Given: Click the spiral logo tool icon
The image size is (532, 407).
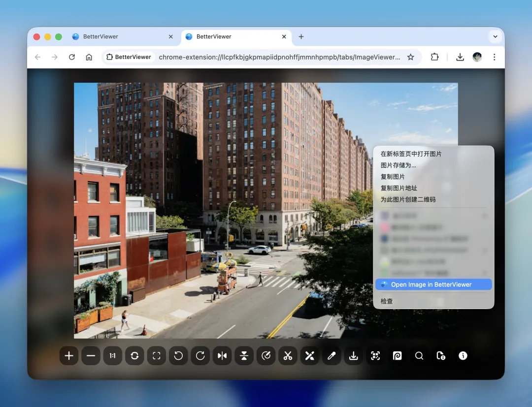Looking at the screenshot, I should click(398, 355).
